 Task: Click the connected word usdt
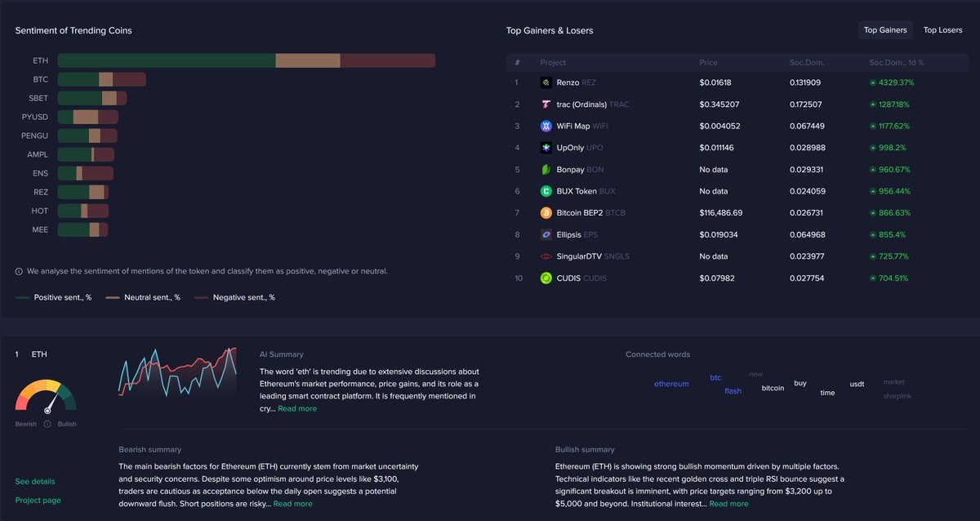pyautogui.click(x=857, y=384)
